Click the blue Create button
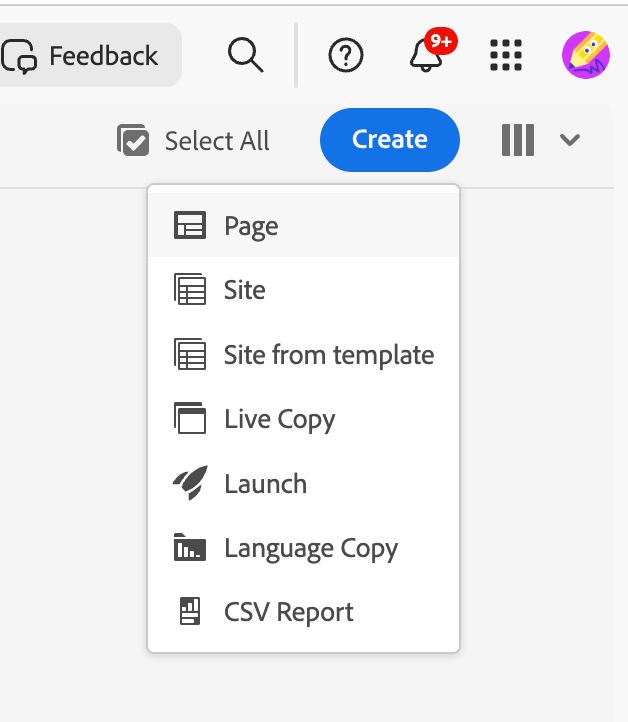 390,140
